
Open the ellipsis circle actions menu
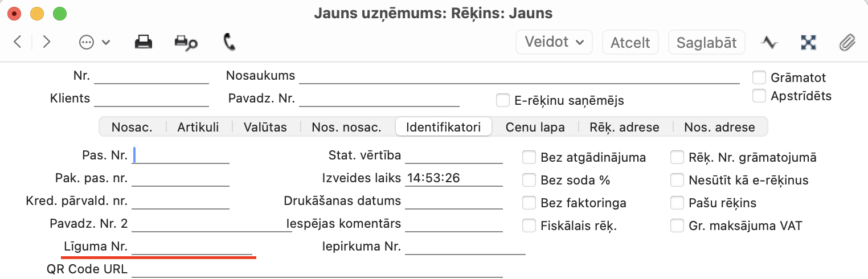[95, 43]
